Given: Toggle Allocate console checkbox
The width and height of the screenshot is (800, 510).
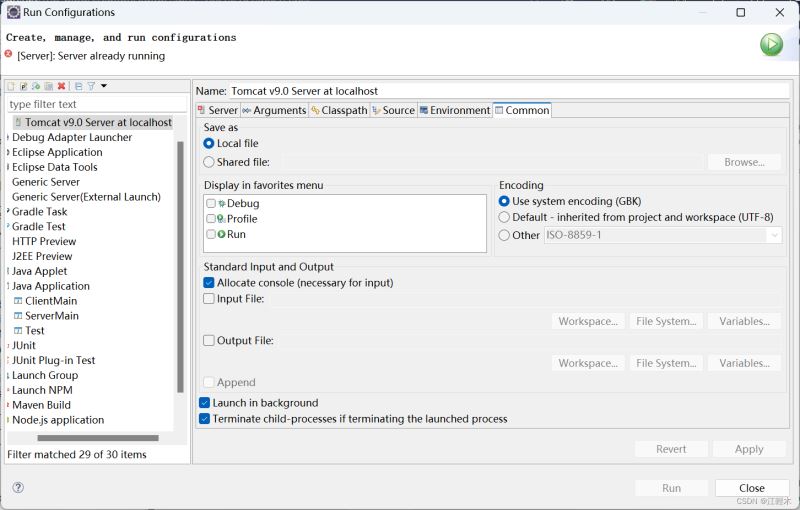Looking at the screenshot, I should 209,283.
